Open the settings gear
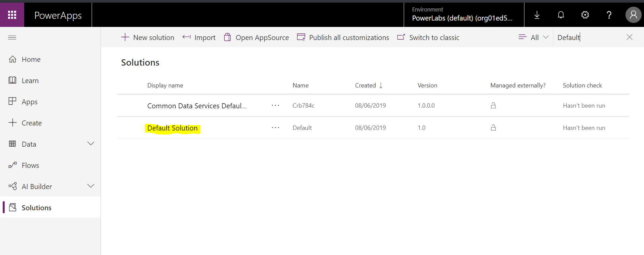644x255 pixels. [585, 15]
